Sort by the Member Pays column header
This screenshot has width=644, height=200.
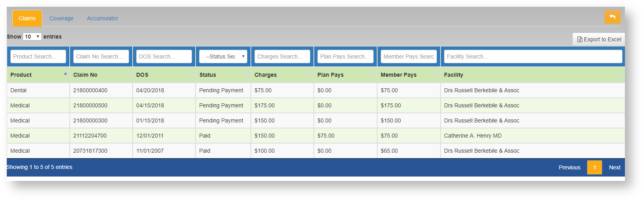409,75
